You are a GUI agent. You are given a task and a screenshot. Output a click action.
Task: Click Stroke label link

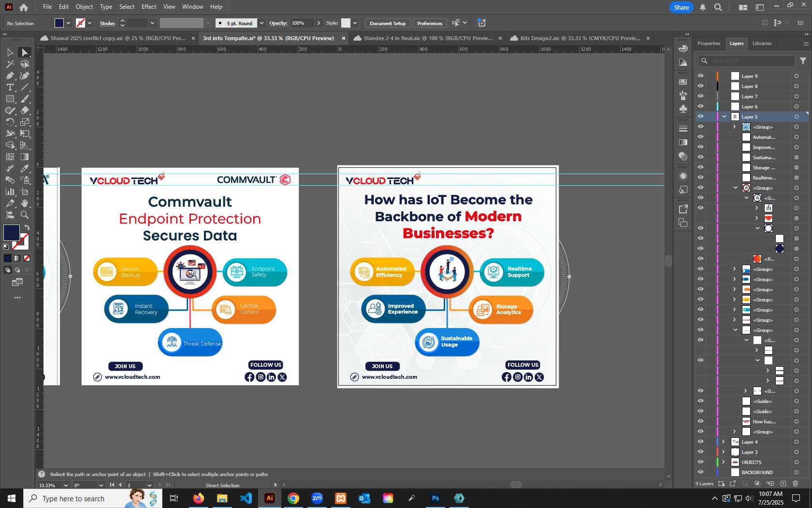pos(107,23)
